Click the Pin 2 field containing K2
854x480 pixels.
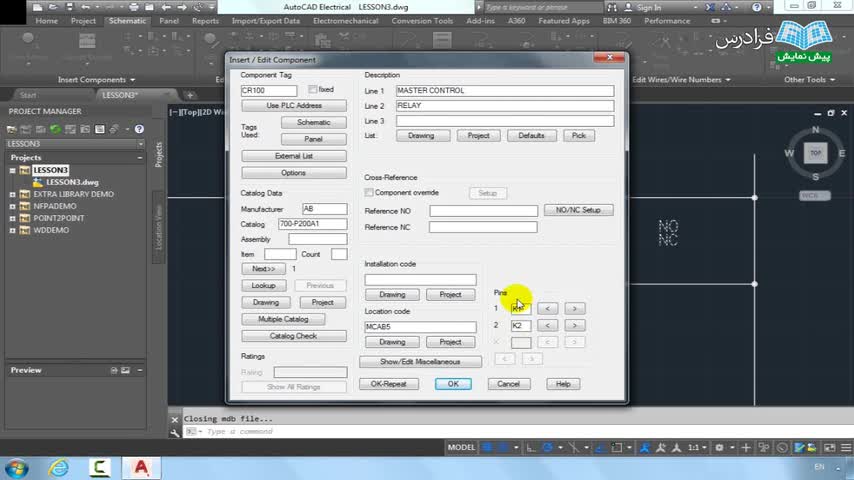point(521,325)
